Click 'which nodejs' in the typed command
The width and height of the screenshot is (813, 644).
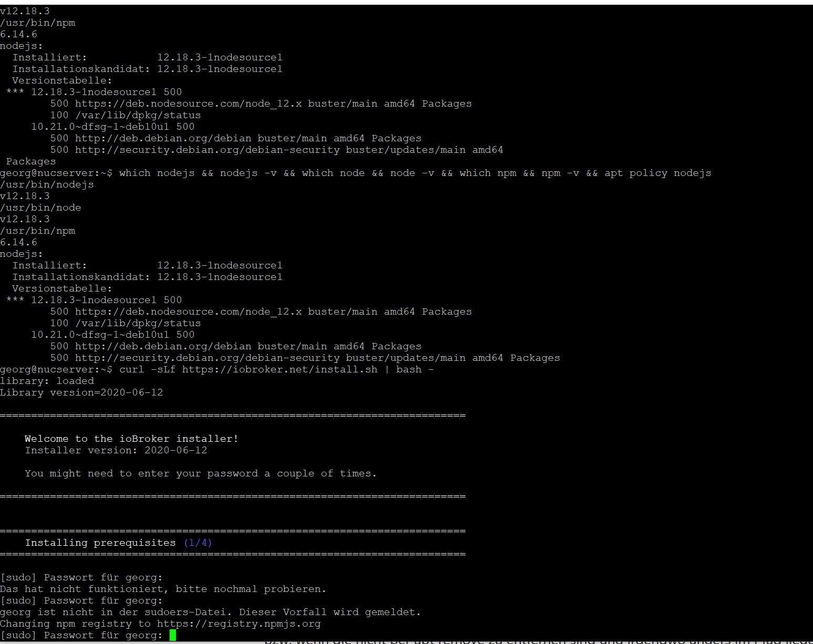click(x=157, y=173)
